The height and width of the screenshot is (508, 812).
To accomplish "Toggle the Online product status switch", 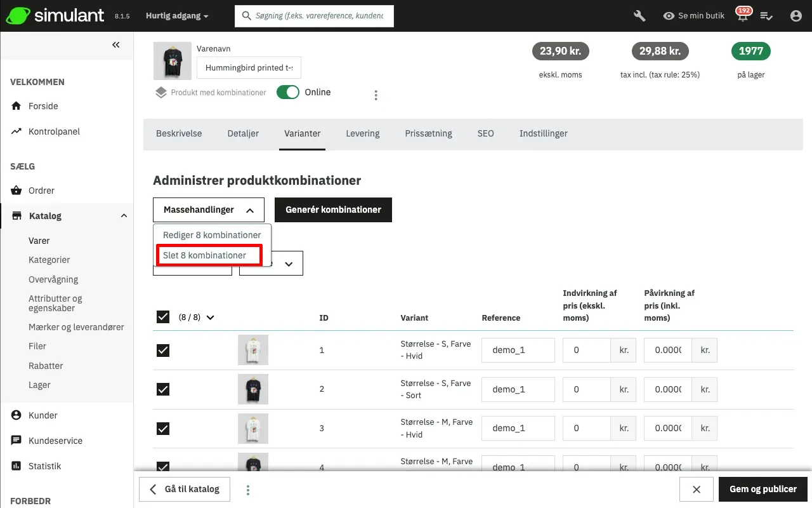I will 288,92.
